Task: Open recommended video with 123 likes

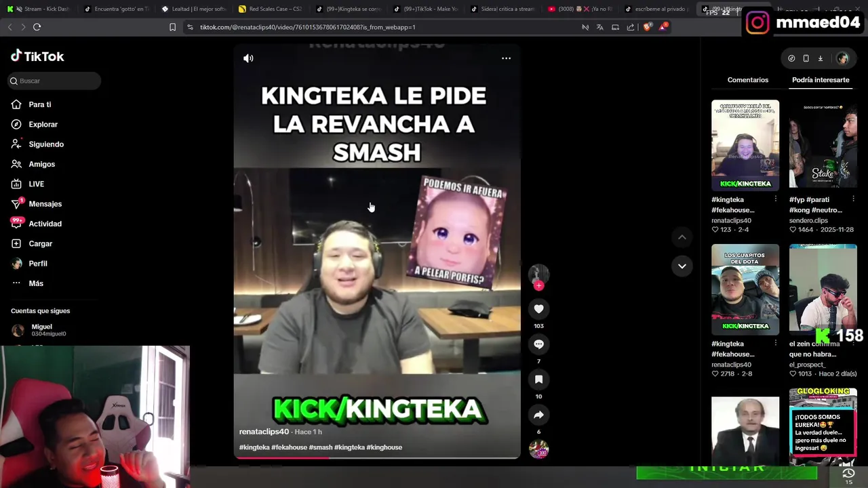Action: point(745,145)
